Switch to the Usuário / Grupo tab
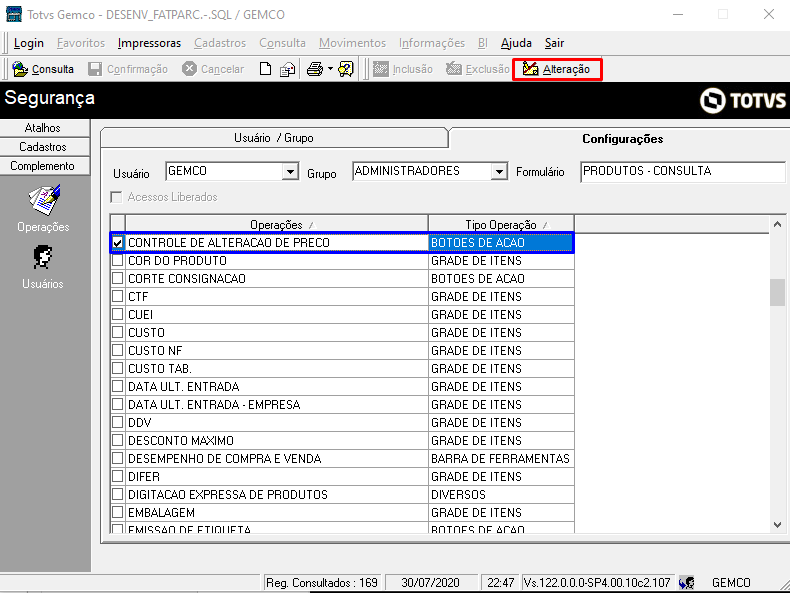This screenshot has height=593, width=790. click(x=274, y=138)
